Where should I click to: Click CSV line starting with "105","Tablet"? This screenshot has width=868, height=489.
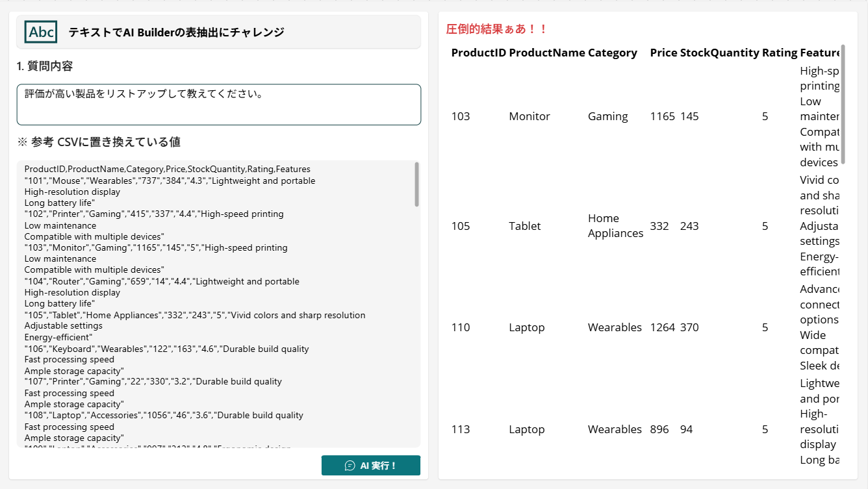(x=195, y=315)
